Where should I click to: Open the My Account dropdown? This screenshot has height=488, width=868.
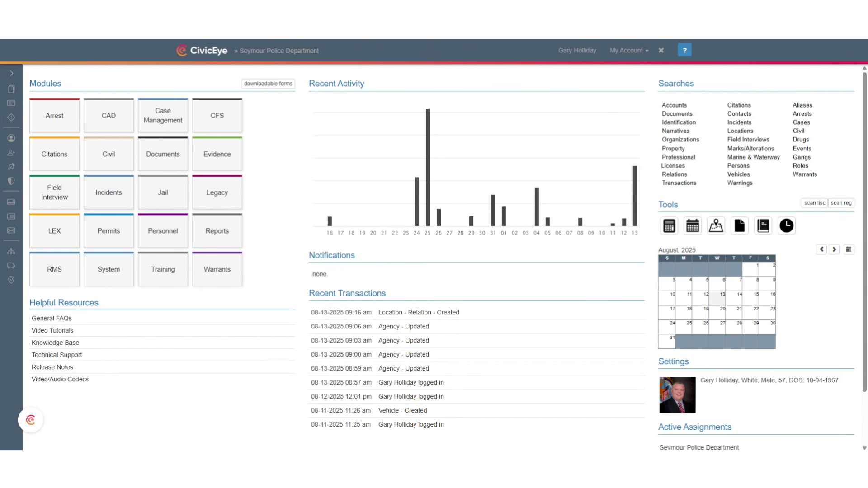[x=629, y=51]
